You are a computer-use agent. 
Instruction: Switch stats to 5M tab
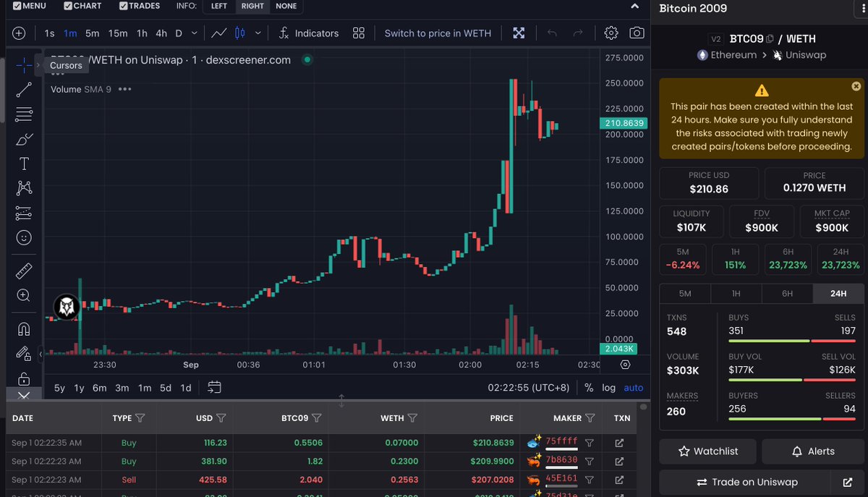[x=685, y=294]
